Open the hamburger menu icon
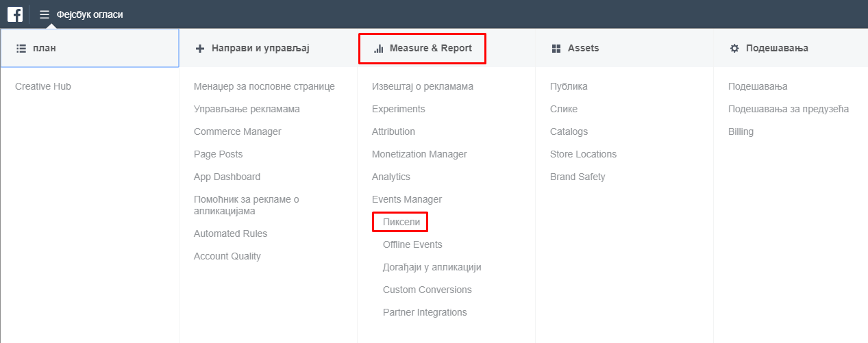Screen dimensions: 868x343 pyautogui.click(x=45, y=14)
